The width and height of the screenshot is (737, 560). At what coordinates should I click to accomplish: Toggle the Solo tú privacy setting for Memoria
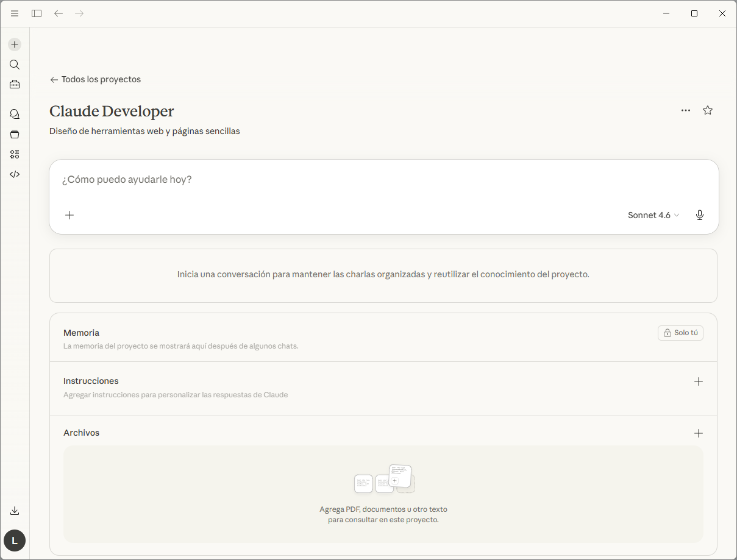pyautogui.click(x=680, y=333)
